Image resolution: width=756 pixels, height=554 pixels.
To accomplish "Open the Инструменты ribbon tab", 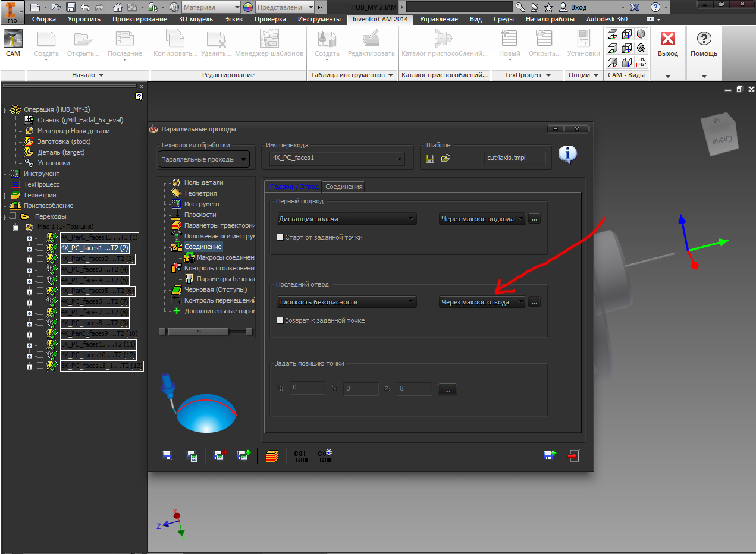I will pos(319,19).
